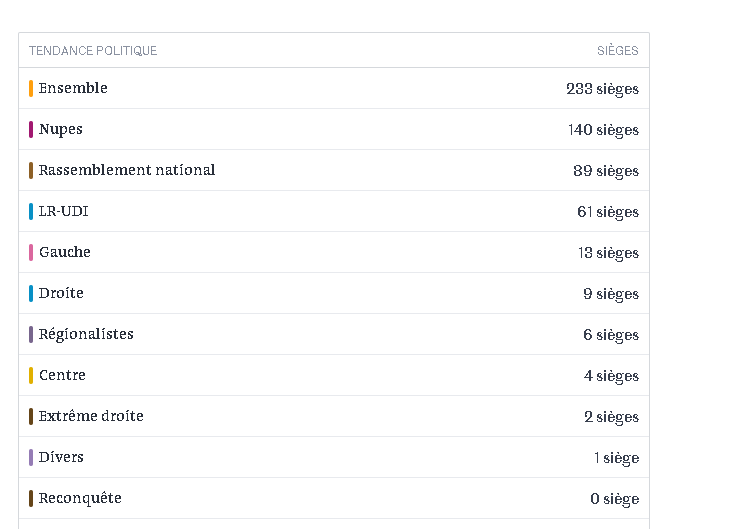Click the 233 sièges value

[x=603, y=89]
